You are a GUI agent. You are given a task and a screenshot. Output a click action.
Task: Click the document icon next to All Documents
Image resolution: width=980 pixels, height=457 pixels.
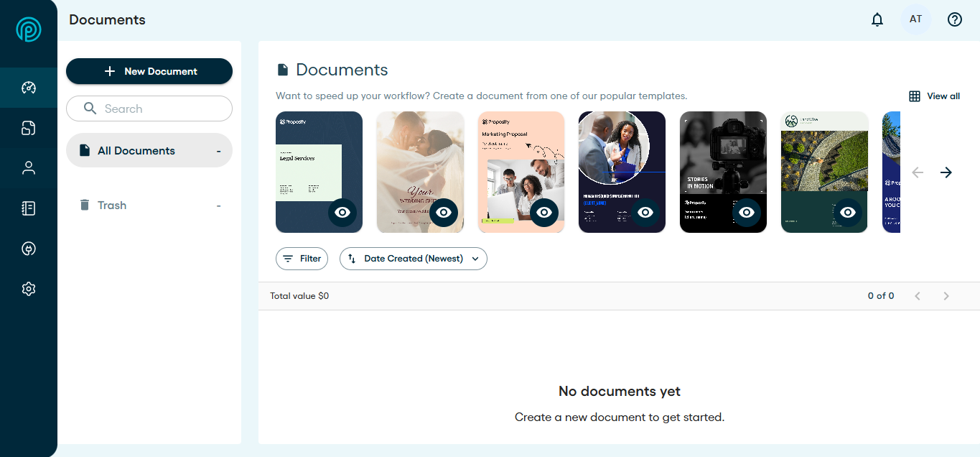point(85,150)
